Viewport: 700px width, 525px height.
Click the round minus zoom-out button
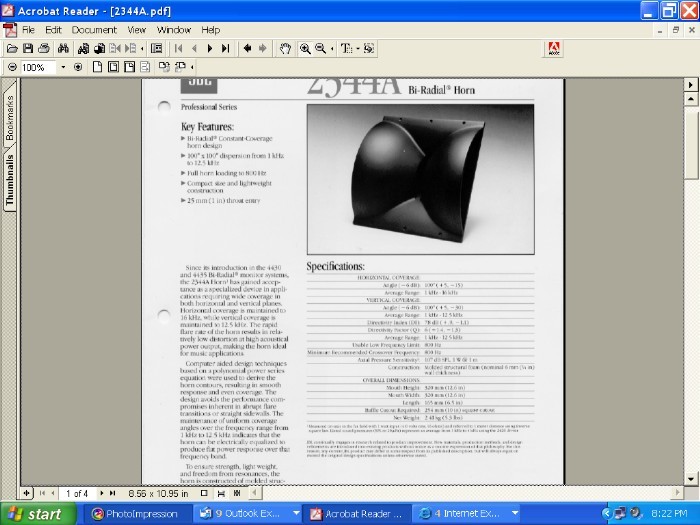tap(12, 67)
